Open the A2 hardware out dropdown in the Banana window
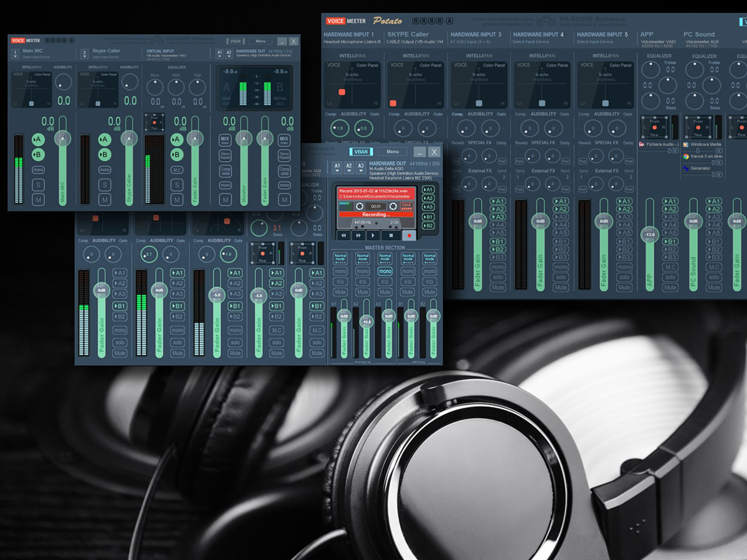 pos(349,167)
